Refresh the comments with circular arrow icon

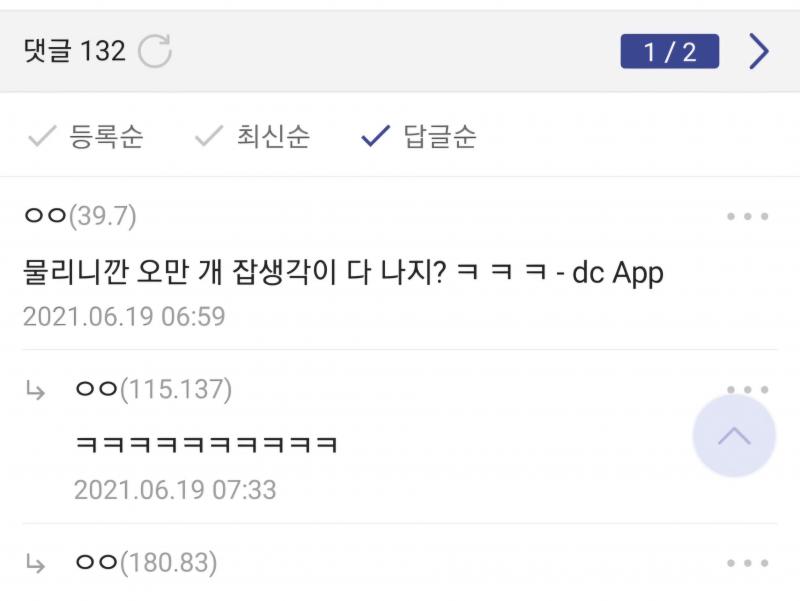pos(155,51)
